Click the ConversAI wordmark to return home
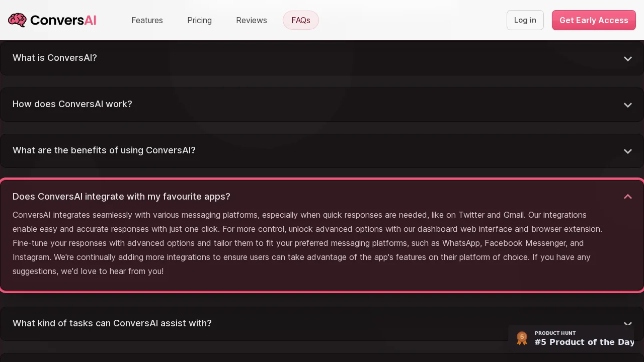Screen dimensions: 644x362 coord(63,20)
